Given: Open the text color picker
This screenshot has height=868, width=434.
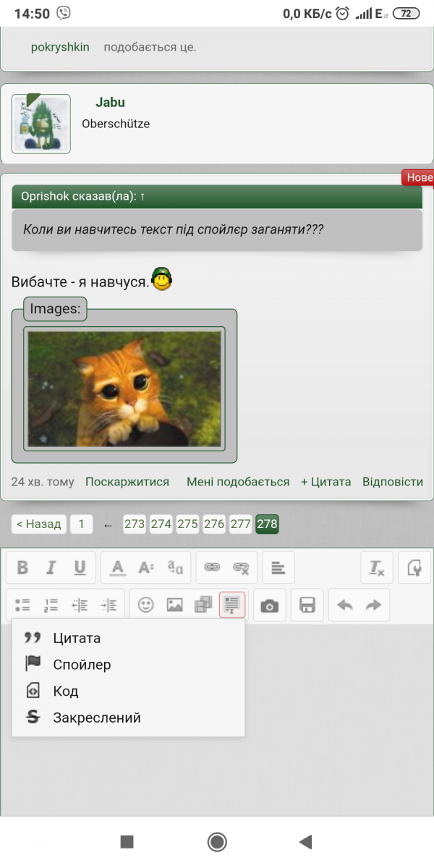Looking at the screenshot, I should coord(118,568).
